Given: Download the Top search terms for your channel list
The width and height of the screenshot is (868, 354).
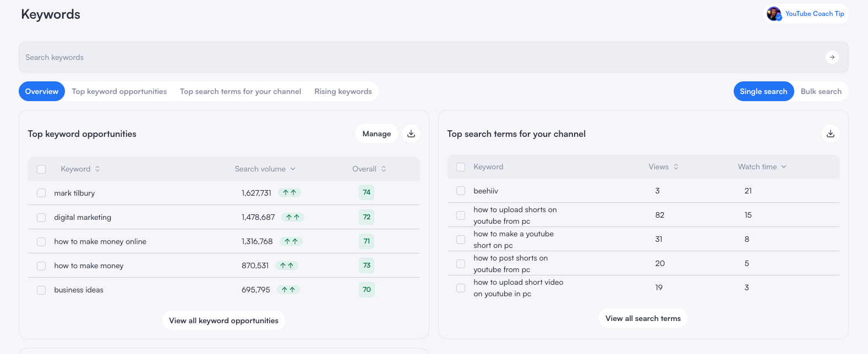Looking at the screenshot, I should coord(831,134).
